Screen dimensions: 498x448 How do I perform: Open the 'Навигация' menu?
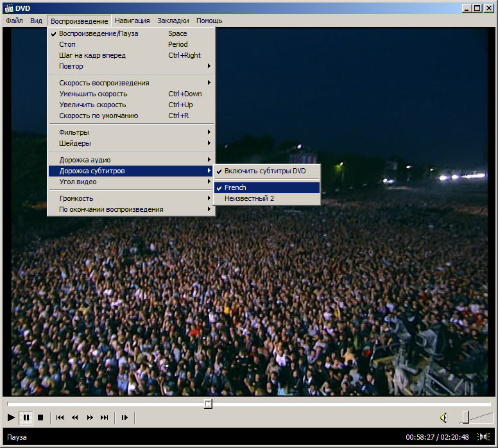132,21
